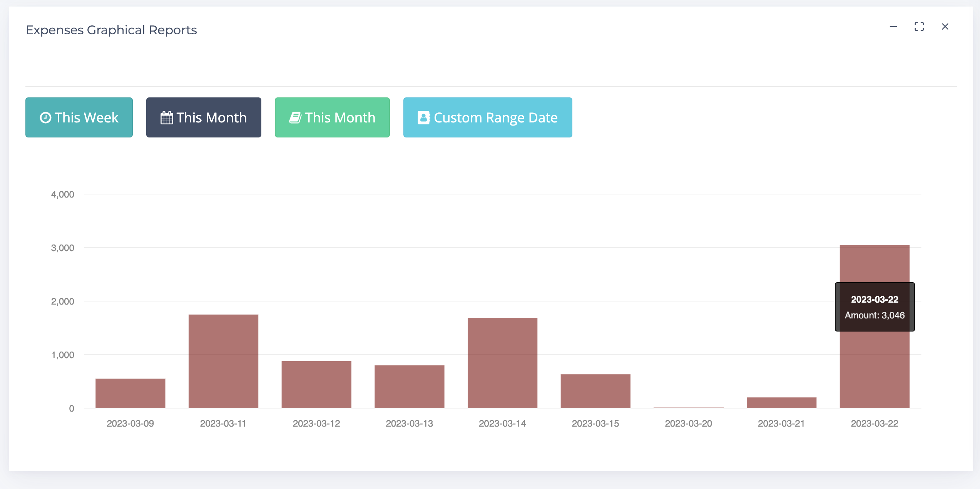This screenshot has width=980, height=489.
Task: Click the contact card icon on Custom Range Date
Action: [423, 118]
